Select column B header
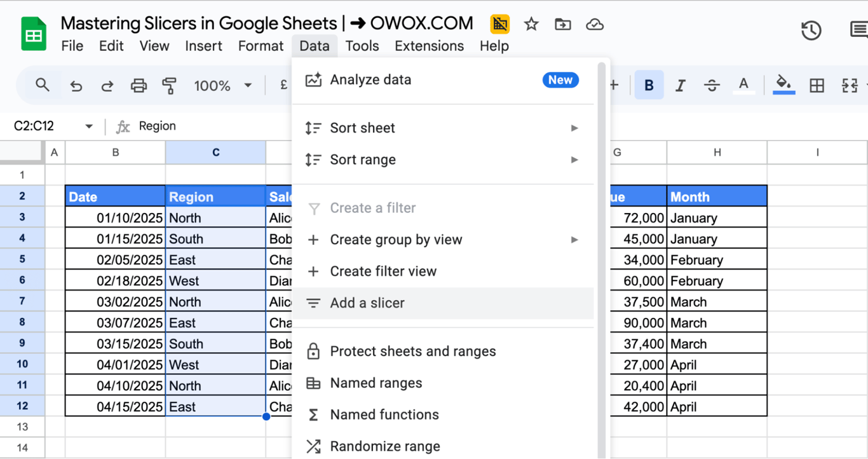Image resolution: width=868 pixels, height=459 pixels. tap(116, 153)
